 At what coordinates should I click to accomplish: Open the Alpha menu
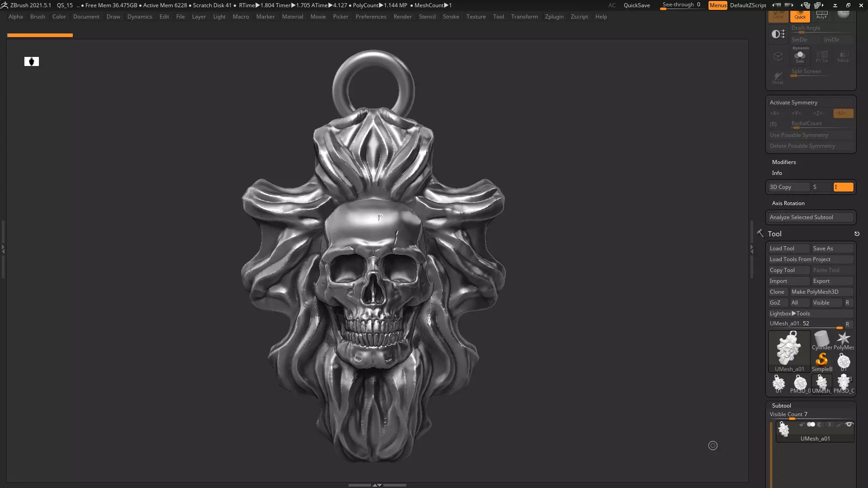15,17
